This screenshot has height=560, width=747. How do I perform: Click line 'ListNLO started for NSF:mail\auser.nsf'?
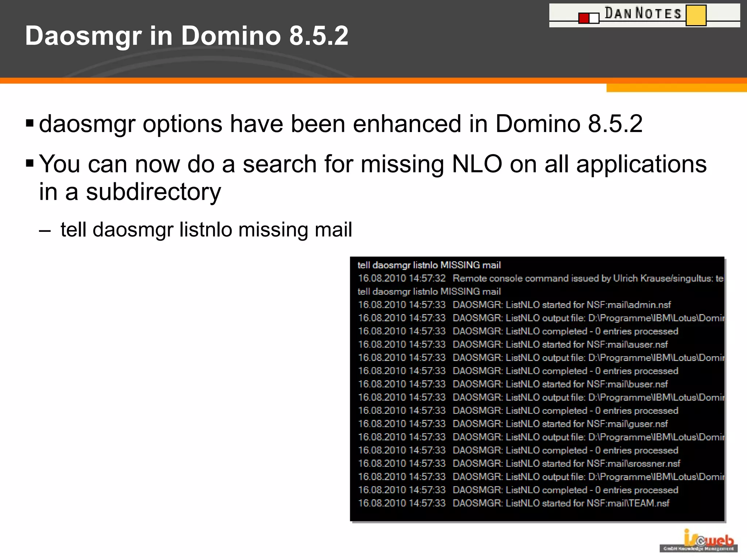coord(513,345)
